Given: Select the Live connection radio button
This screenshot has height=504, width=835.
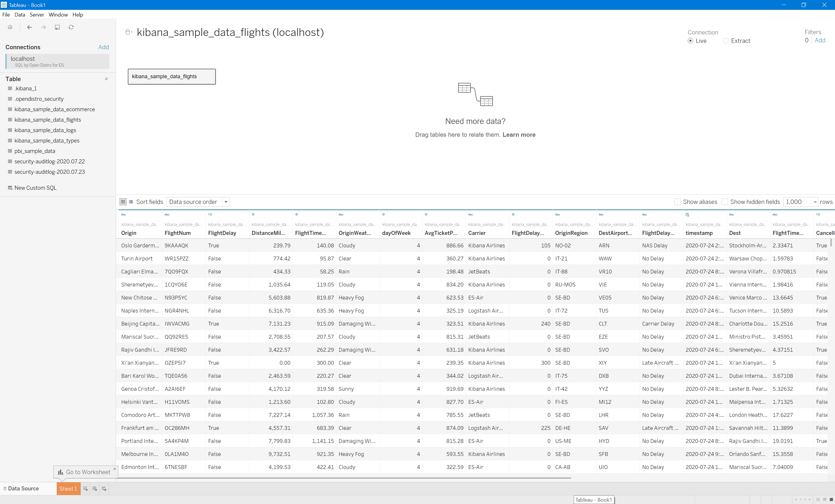Looking at the screenshot, I should 690,41.
